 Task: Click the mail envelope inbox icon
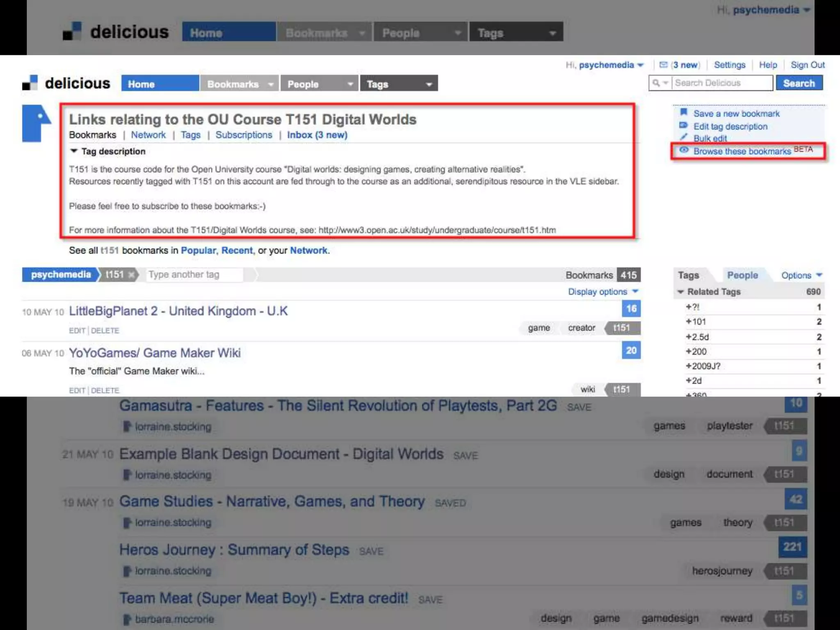pyautogui.click(x=663, y=65)
